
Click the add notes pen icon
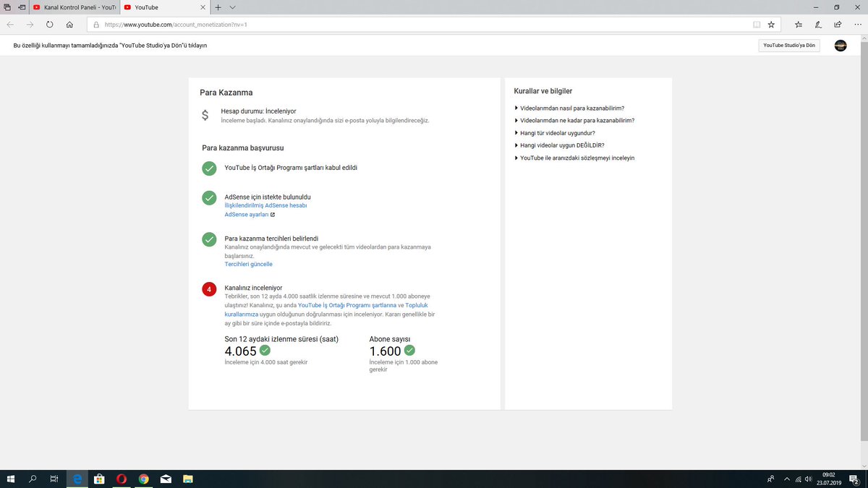click(818, 24)
